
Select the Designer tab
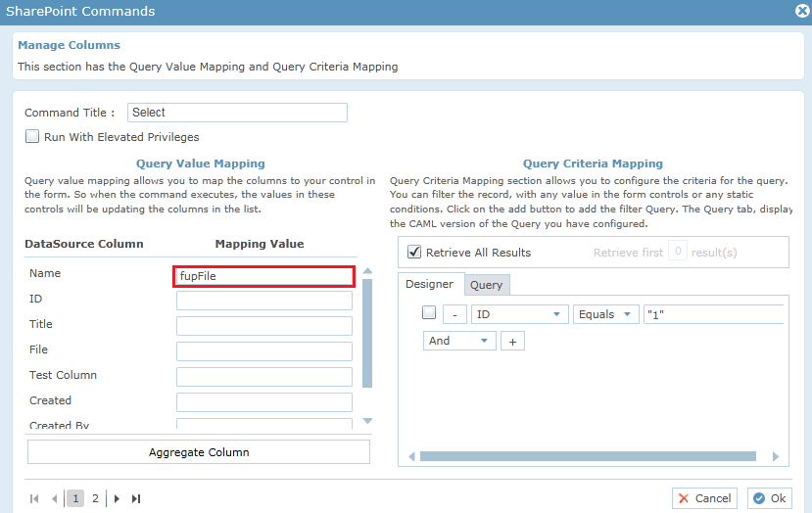coord(429,284)
